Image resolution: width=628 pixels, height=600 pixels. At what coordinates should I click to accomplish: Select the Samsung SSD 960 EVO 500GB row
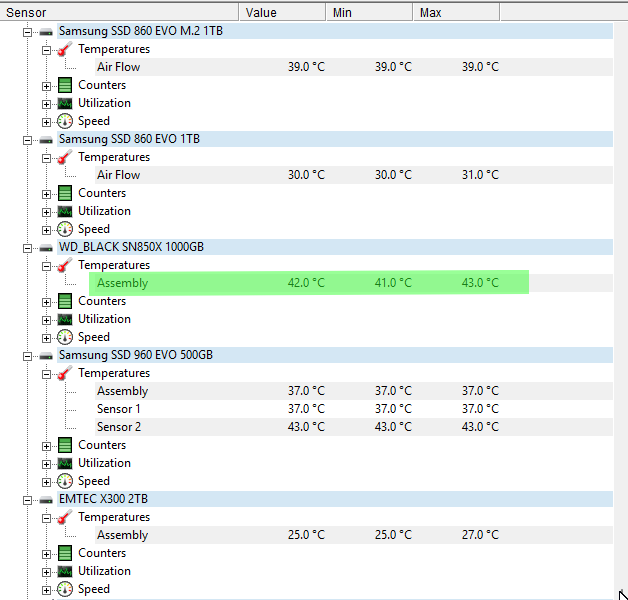335,355
